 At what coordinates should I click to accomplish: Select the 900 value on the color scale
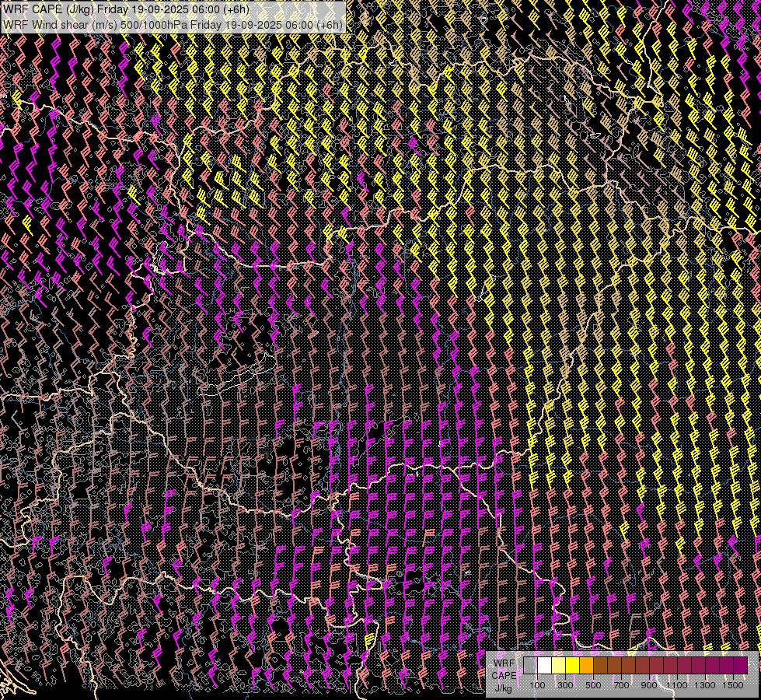click(x=649, y=685)
